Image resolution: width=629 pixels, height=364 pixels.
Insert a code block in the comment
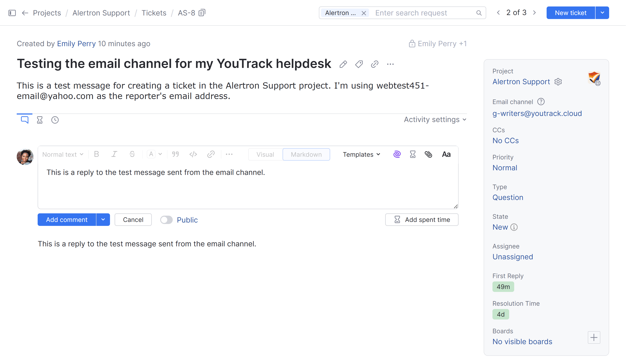(x=193, y=154)
